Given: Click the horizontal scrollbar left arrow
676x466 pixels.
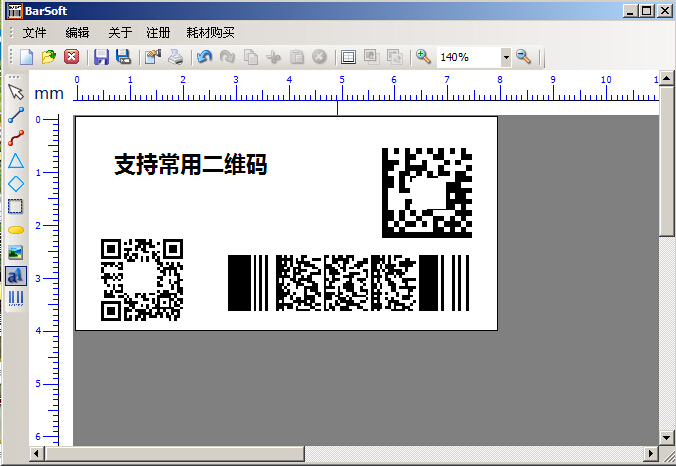Looking at the screenshot, I should [36, 453].
